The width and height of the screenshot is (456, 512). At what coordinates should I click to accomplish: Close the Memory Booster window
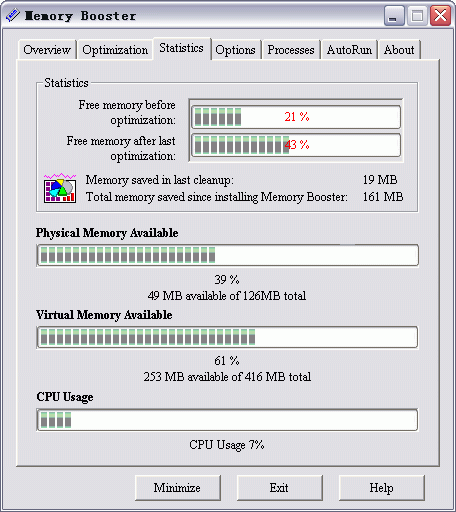tap(440, 16)
